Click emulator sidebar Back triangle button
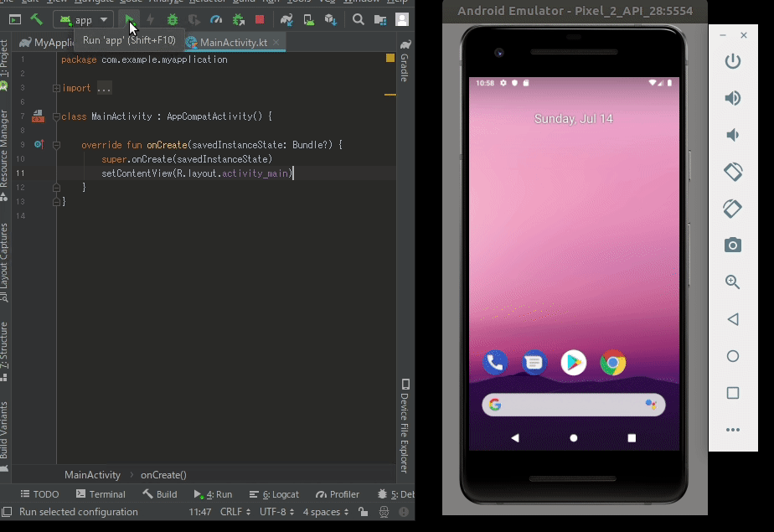The image size is (774, 532). [x=733, y=319]
